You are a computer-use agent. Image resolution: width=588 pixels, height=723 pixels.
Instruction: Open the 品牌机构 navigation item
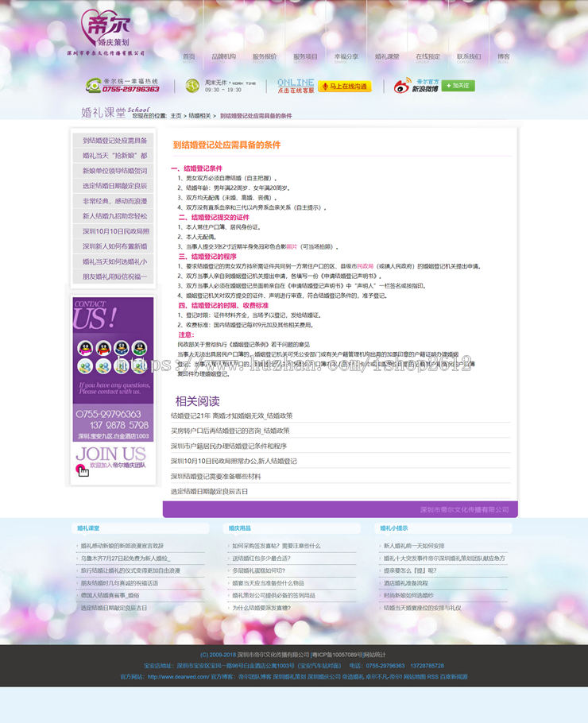point(223,56)
